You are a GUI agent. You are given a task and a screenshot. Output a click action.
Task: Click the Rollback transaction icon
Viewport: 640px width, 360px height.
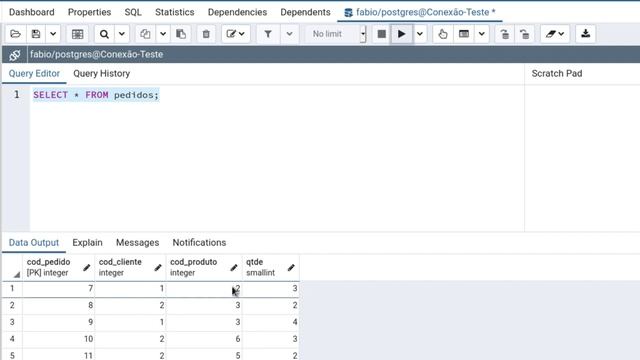[525, 34]
